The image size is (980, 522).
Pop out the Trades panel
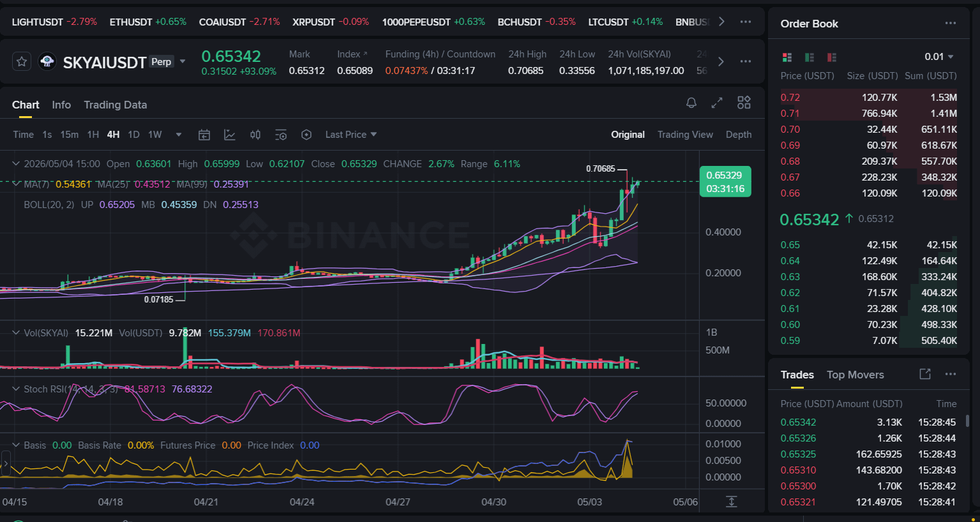925,374
